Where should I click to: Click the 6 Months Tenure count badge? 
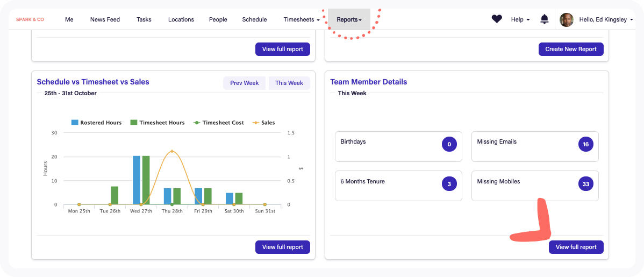coord(449,184)
